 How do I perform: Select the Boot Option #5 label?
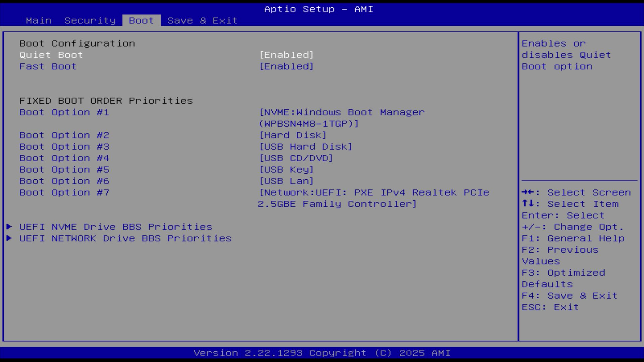point(64,170)
